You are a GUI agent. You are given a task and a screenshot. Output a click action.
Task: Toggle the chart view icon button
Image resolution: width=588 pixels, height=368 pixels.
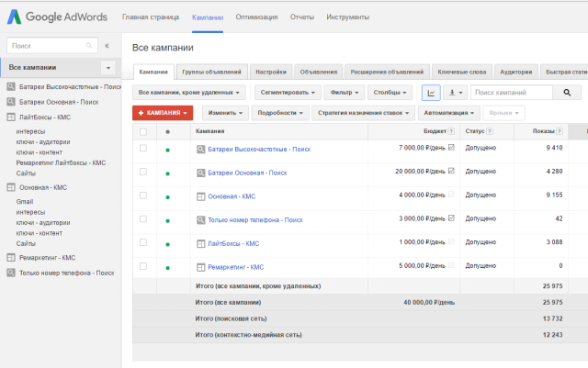pyautogui.click(x=431, y=93)
